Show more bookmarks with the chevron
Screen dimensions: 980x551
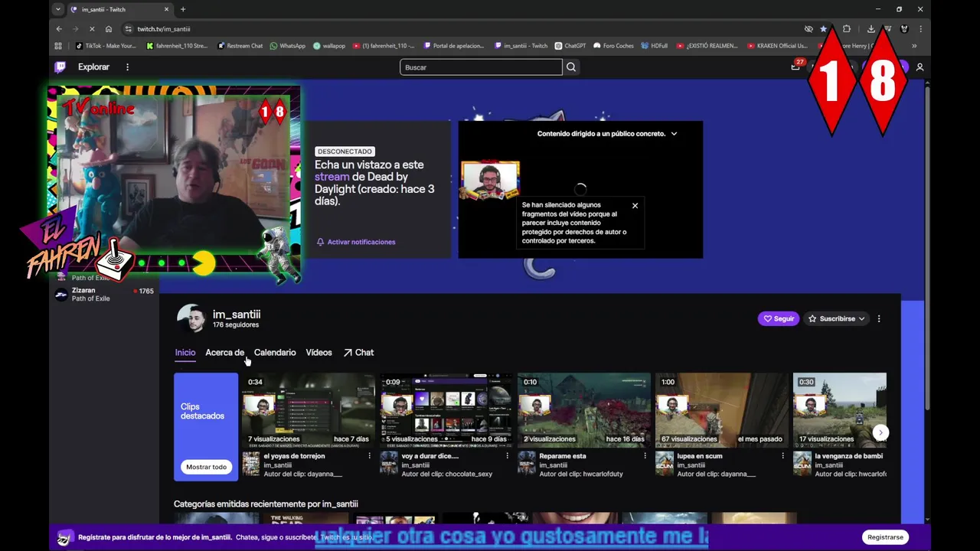[913, 46]
